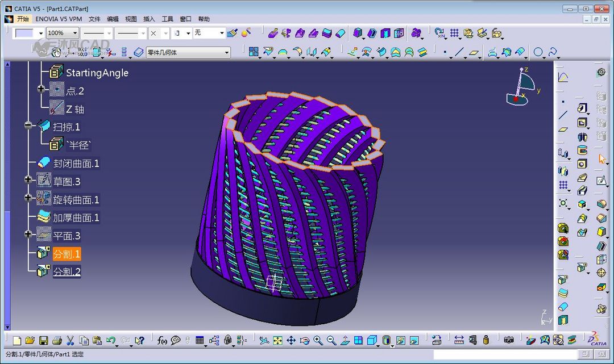Click the settings gear icon at top right
The image size is (614, 364).
tap(601, 72)
